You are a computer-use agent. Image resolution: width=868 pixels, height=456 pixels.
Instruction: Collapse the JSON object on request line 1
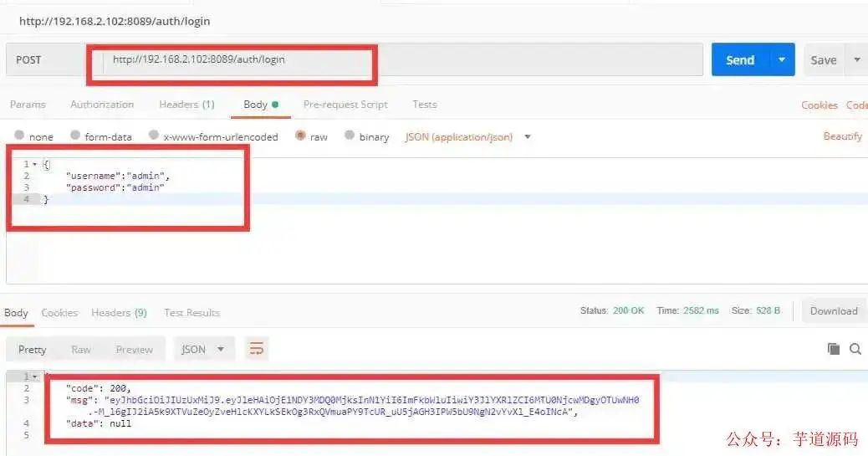[35, 165]
